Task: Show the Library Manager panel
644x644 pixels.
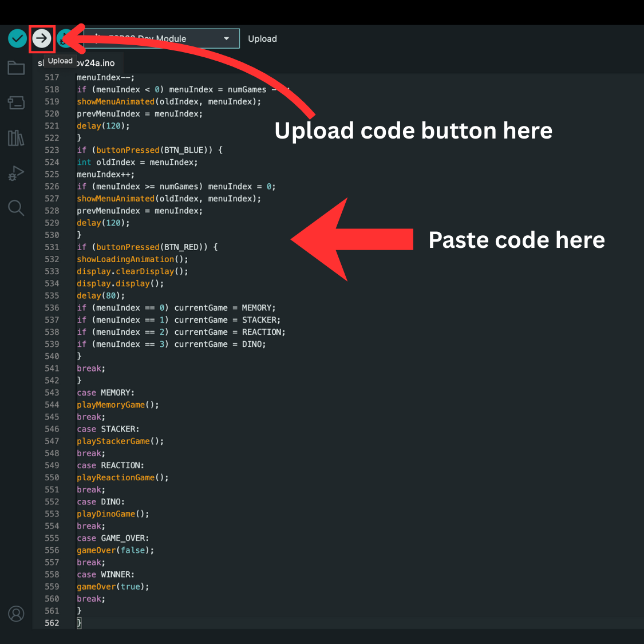Action: [16, 138]
